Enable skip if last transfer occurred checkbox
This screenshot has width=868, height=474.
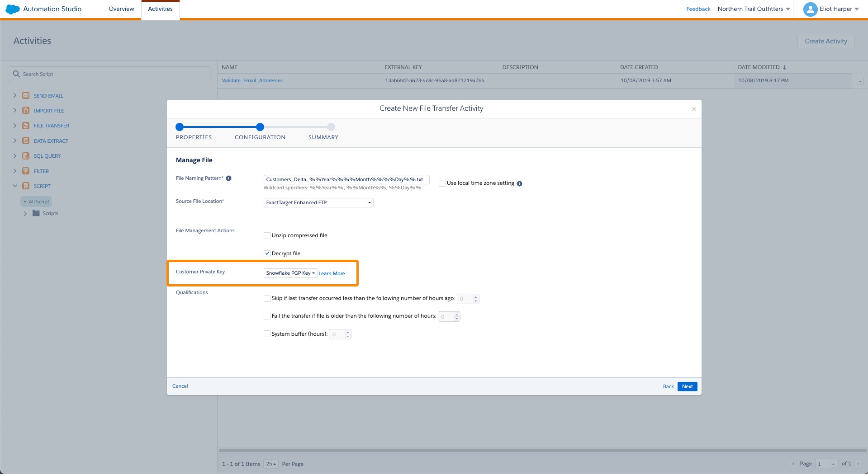[x=267, y=298]
